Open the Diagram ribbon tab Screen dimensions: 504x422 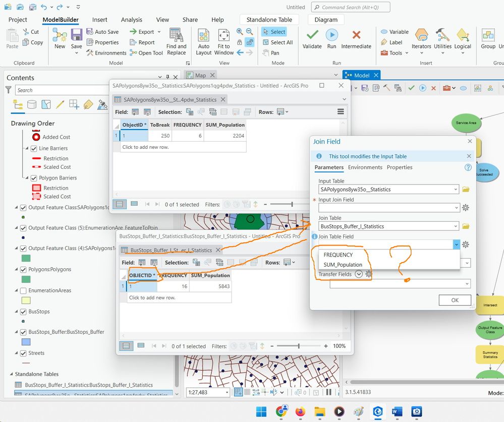(326, 20)
